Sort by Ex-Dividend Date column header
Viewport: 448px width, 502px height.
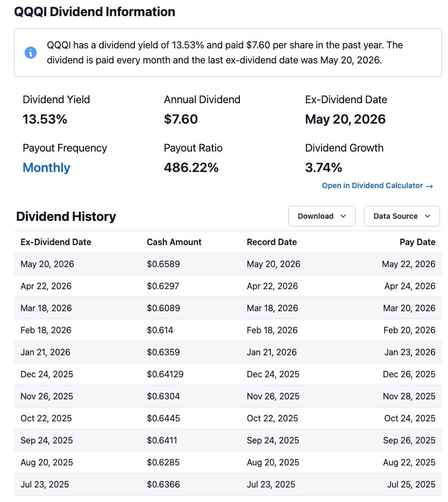pos(56,242)
